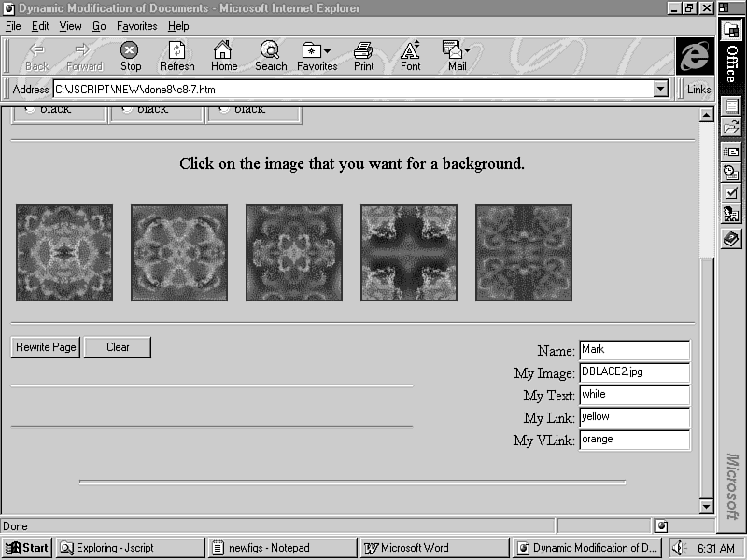Screen dimensions: 747x560
Task: Click the Name field containing Mark
Action: (633, 350)
